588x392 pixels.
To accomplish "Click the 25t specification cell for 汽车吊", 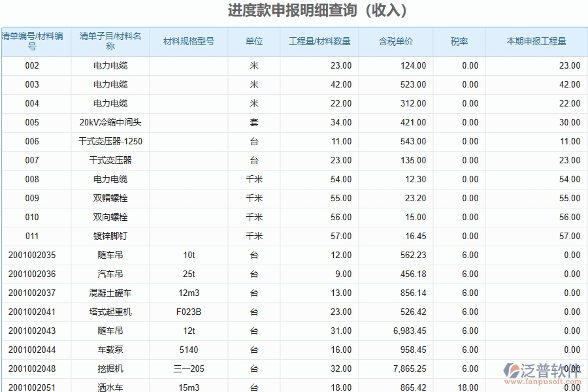I will tap(188, 274).
